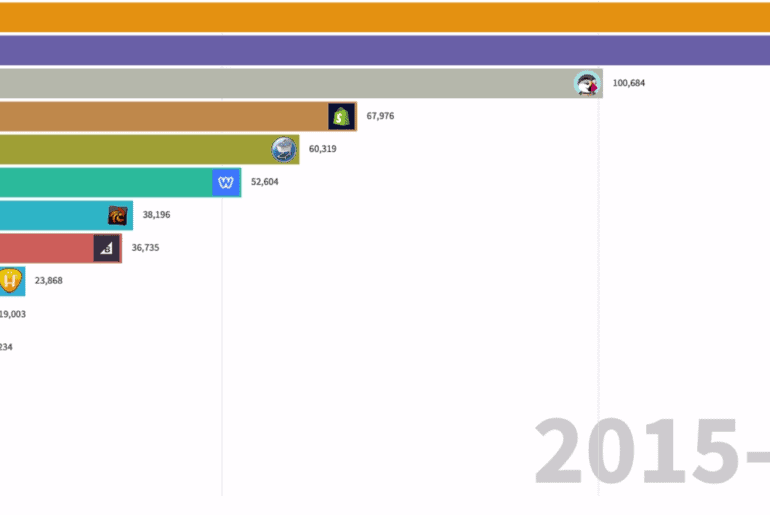Click the 67,976 value label
This screenshot has width=770, height=515.
pyautogui.click(x=380, y=116)
